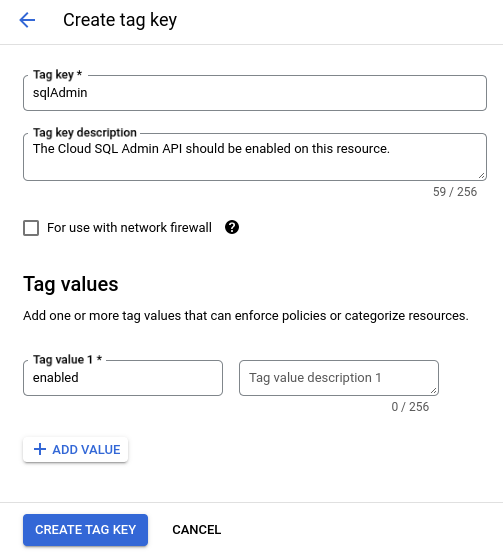Click the plus icon beside ADD VALUE
This screenshot has height=555, width=503.
[x=40, y=449]
